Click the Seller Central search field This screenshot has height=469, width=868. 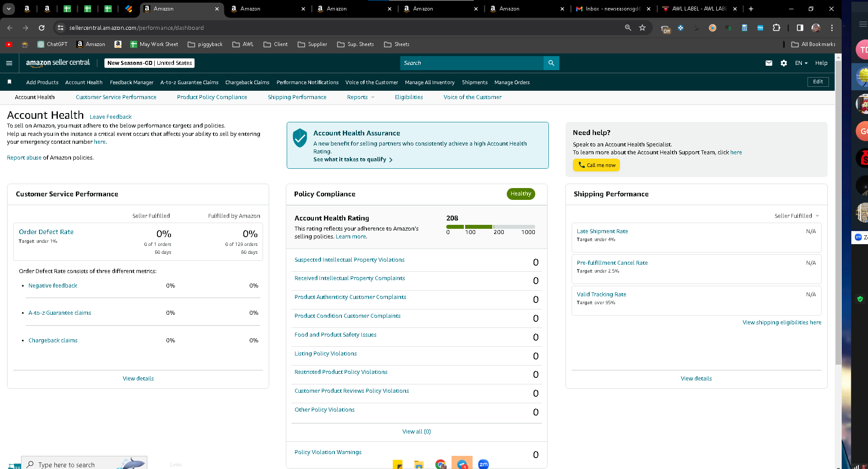[x=472, y=63]
